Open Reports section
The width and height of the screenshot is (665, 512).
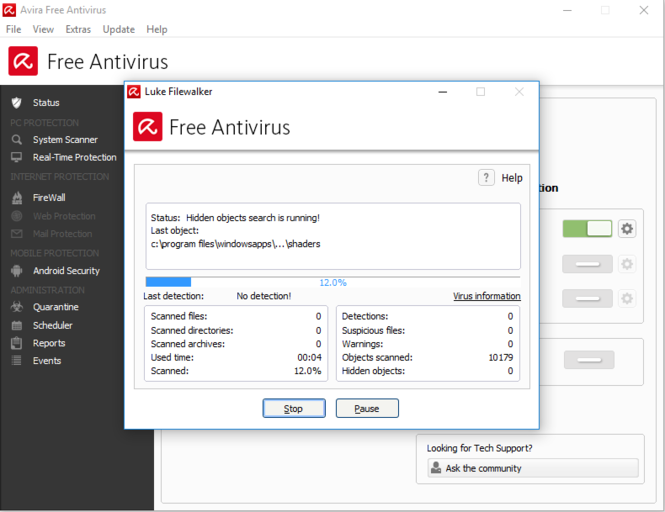pos(49,343)
